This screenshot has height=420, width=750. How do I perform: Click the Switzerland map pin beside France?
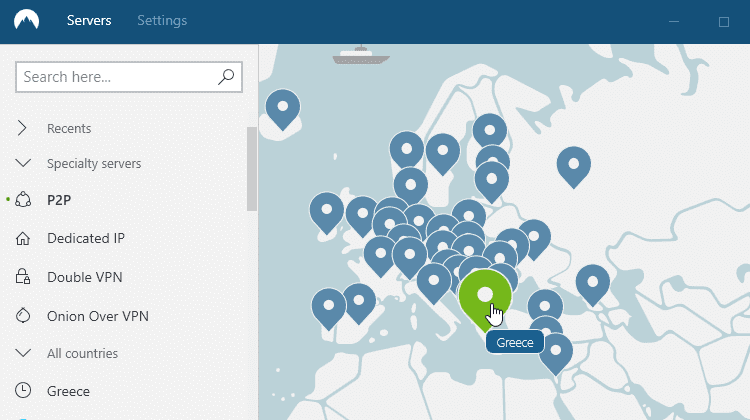click(x=409, y=257)
